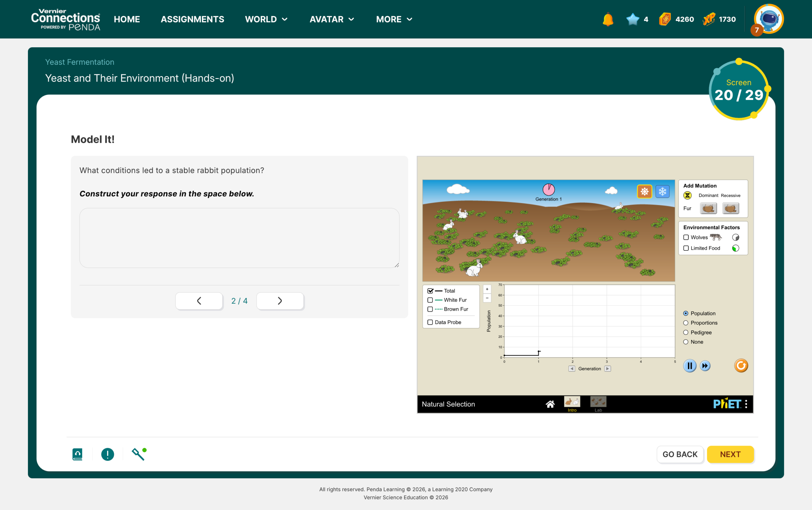Click inside the response text area
This screenshot has height=510, width=812.
coord(239,238)
